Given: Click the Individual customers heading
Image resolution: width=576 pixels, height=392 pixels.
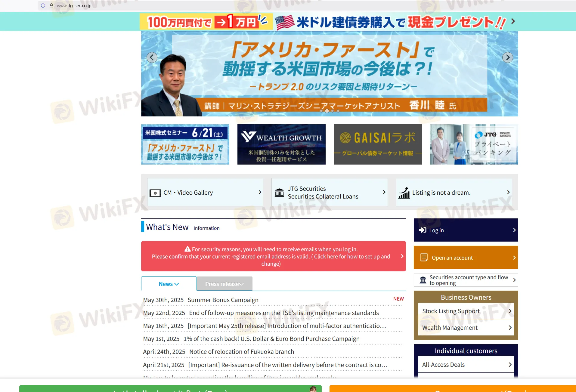Looking at the screenshot, I should click(466, 351).
